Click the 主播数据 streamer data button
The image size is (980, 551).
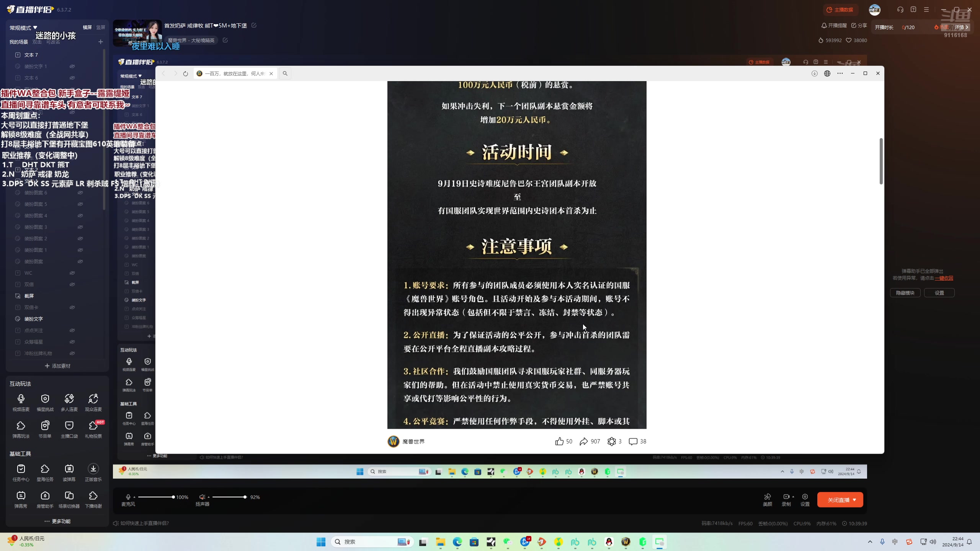point(840,10)
